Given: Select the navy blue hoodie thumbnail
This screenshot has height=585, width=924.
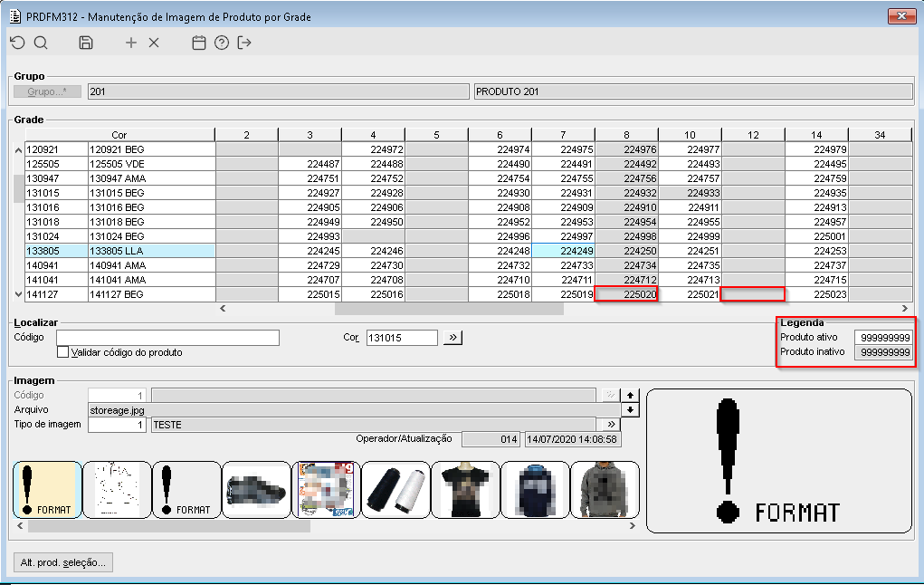Looking at the screenshot, I should click(535, 490).
